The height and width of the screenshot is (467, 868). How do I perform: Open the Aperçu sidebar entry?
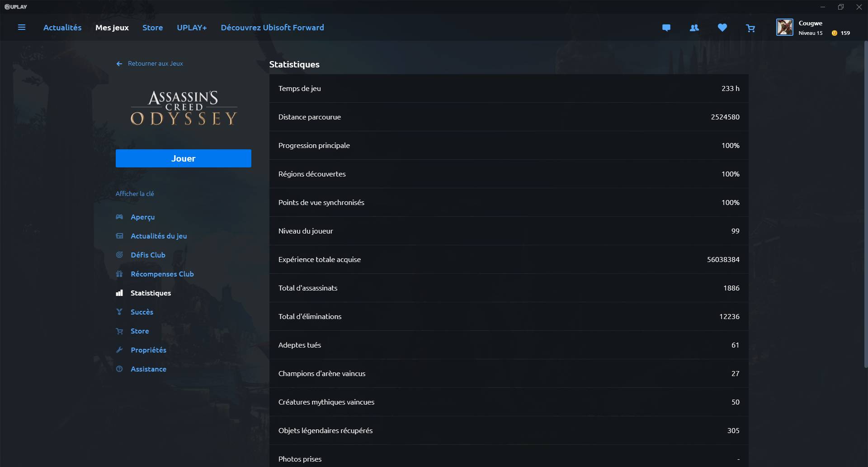143,217
